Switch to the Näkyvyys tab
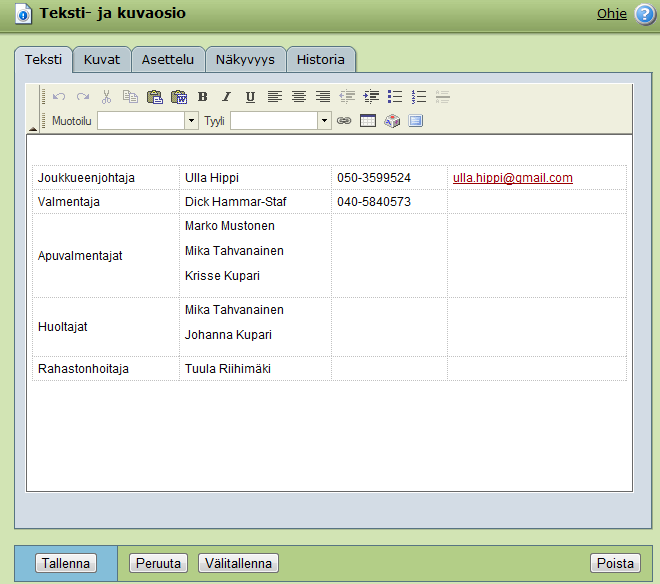The height and width of the screenshot is (584, 660). click(x=245, y=60)
